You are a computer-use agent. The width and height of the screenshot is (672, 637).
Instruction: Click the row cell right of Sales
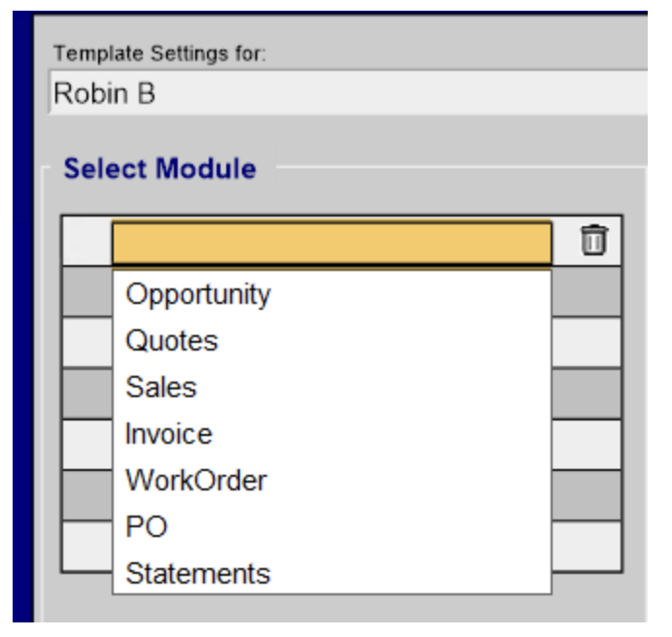coord(587,393)
